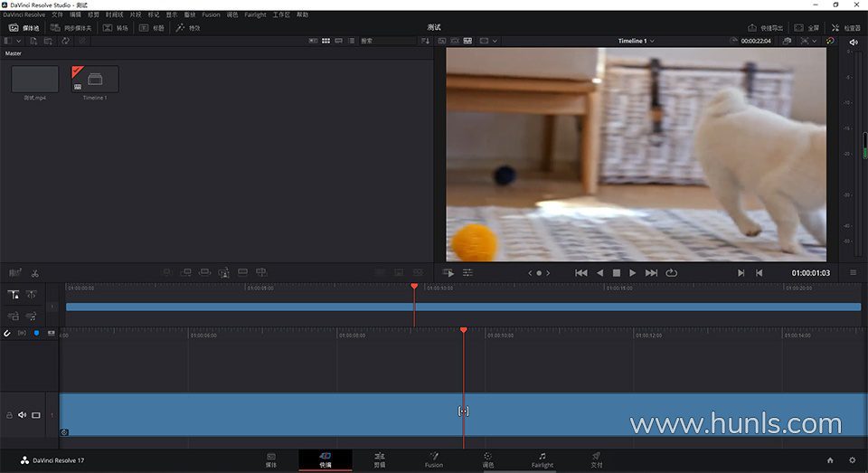
Task: Click the bypass color grades icon
Action: tap(830, 41)
